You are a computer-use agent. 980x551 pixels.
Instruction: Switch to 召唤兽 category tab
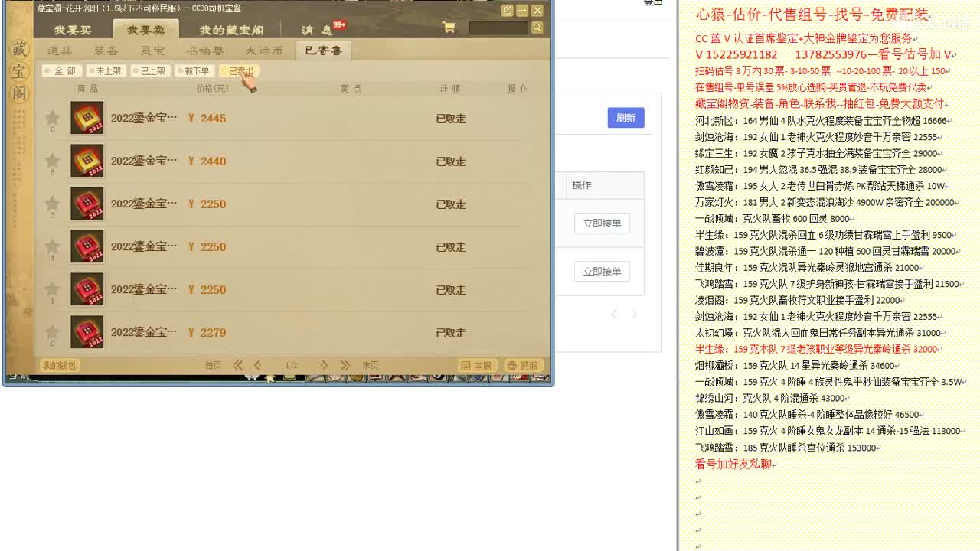[205, 51]
